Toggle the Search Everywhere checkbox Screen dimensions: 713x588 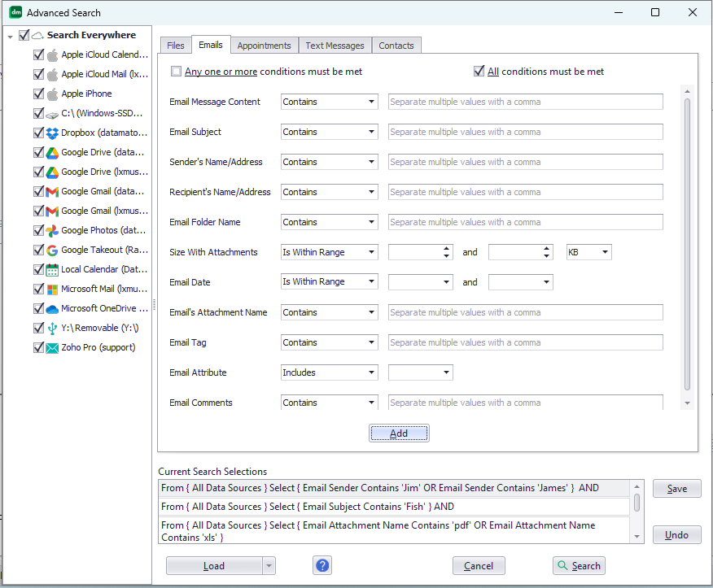[24, 35]
